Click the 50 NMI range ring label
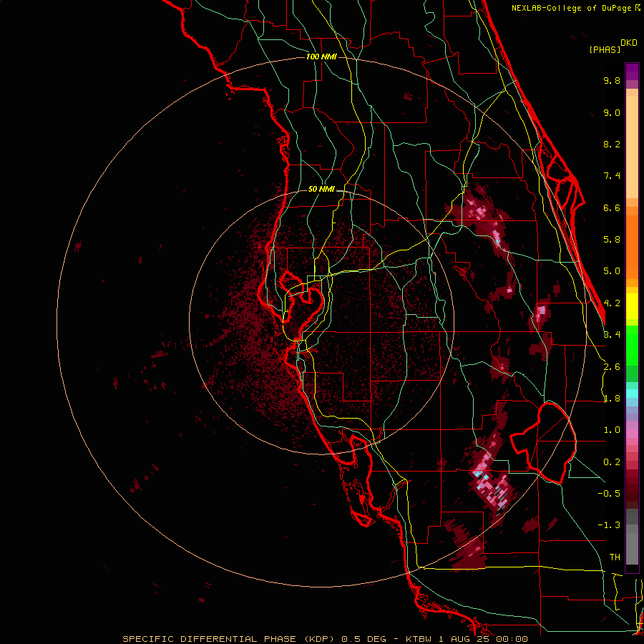This screenshot has height=644, width=644. click(321, 189)
